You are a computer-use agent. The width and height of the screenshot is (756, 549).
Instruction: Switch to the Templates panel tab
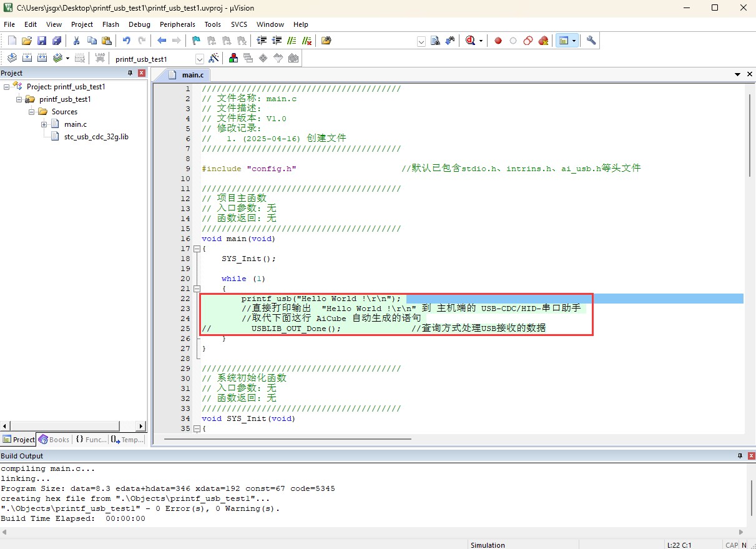[127, 440]
